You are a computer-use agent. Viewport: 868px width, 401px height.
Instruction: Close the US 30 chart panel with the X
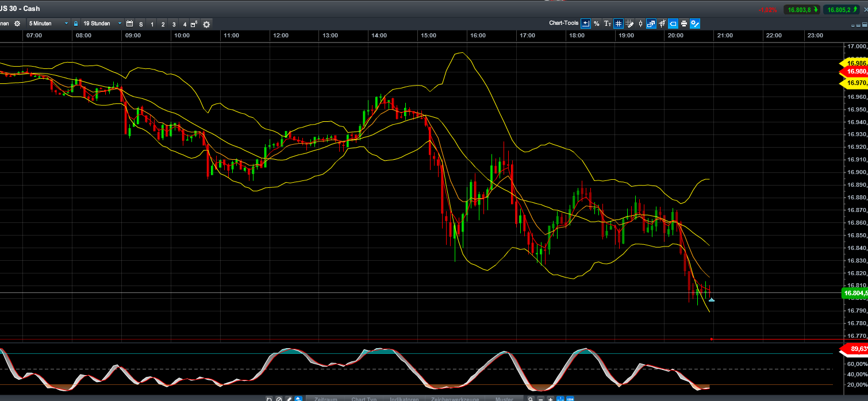pyautogui.click(x=865, y=10)
